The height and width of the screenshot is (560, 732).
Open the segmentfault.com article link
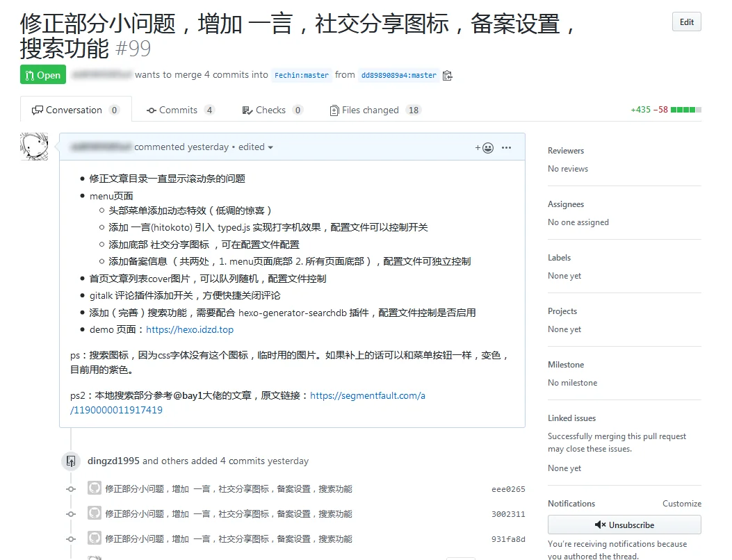[x=247, y=403]
